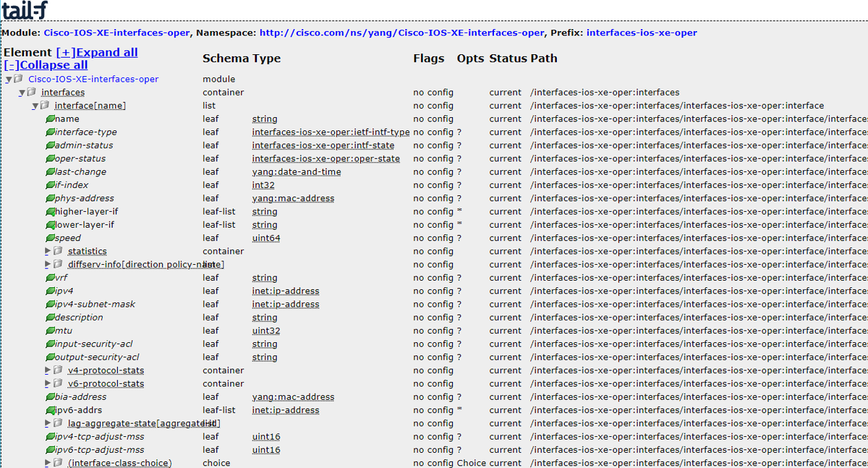Click the folder icon beside the statistics container
The width and height of the screenshot is (868, 468).
58,251
